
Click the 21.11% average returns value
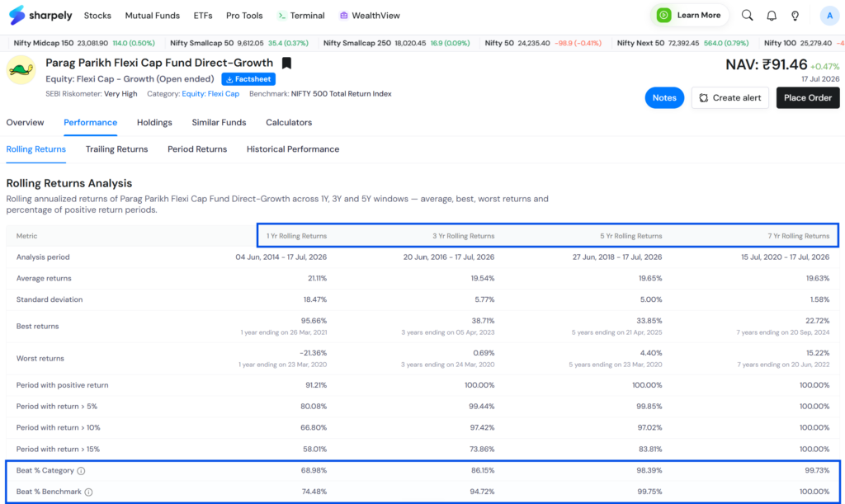[x=317, y=278]
